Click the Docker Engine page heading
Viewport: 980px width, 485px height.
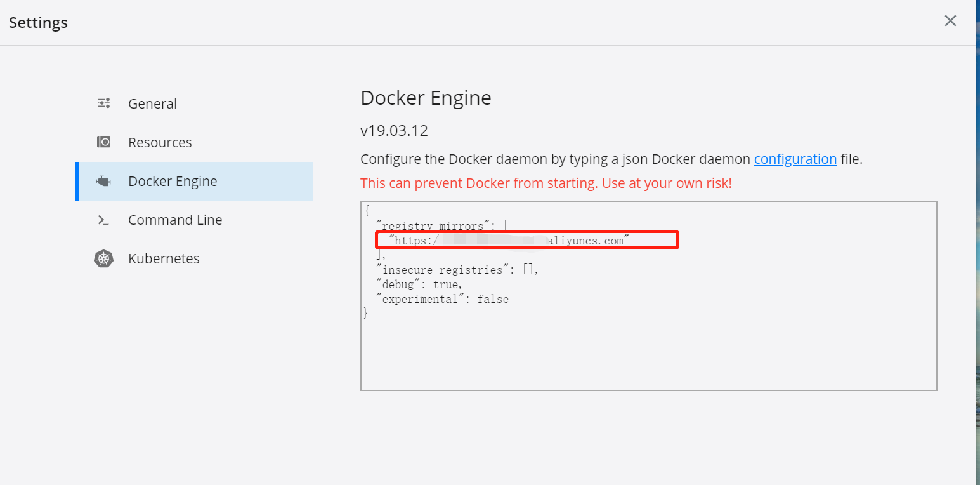coord(426,98)
